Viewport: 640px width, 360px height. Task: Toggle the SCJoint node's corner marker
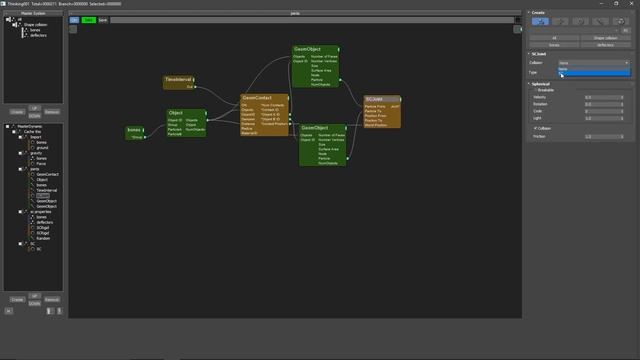coord(400,99)
